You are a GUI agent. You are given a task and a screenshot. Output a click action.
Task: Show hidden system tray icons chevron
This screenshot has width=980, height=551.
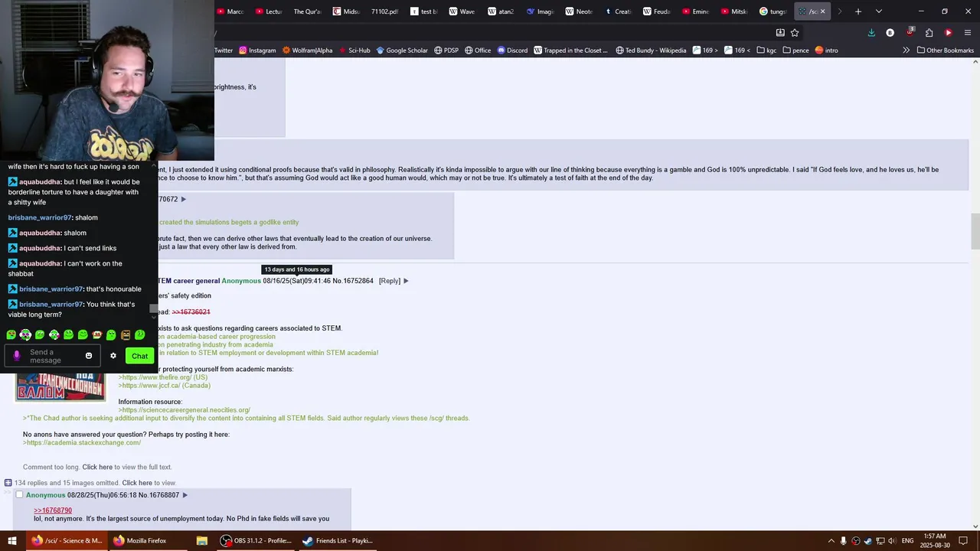831,540
